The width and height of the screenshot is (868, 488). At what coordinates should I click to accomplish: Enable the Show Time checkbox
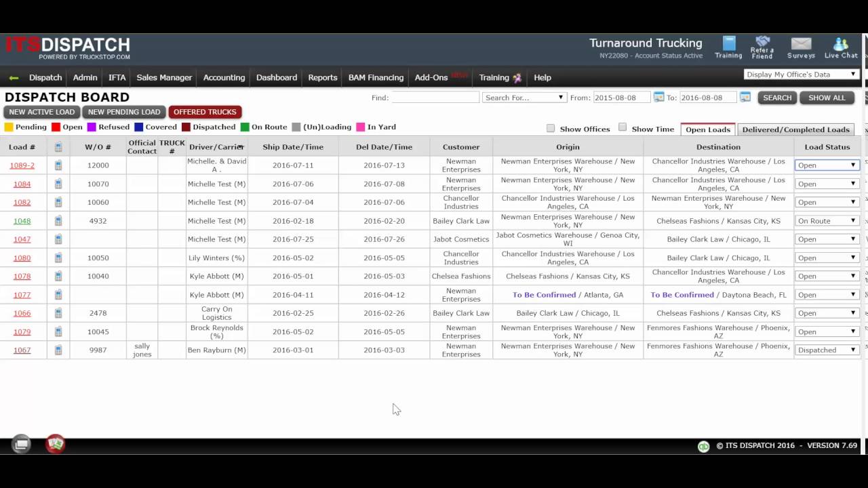pos(623,127)
